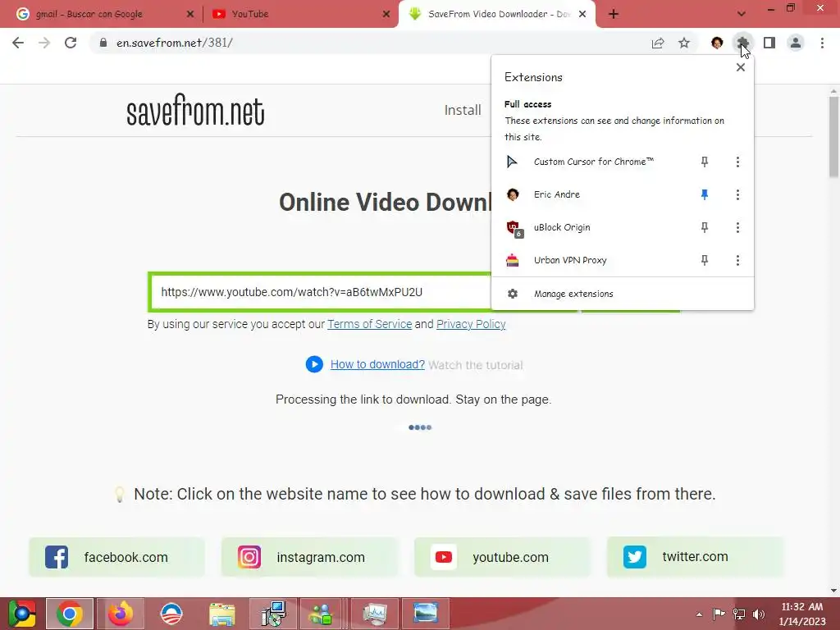
Task: Open Urban VPN Proxy extension entry
Action: 570,260
